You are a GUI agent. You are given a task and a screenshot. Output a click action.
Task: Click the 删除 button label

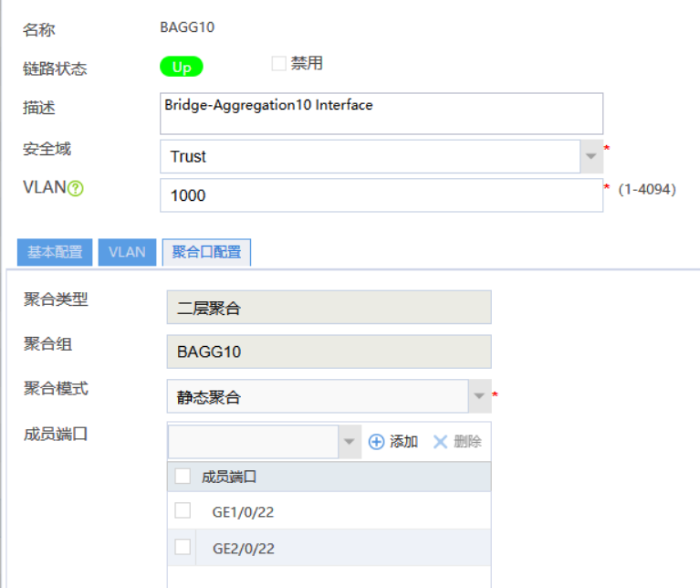tap(467, 442)
